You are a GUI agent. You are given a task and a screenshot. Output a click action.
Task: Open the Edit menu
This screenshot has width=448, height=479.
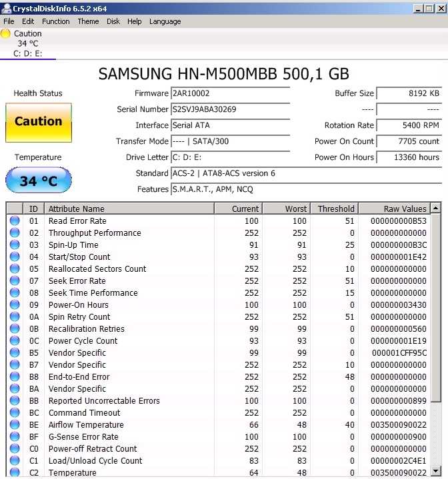point(28,21)
